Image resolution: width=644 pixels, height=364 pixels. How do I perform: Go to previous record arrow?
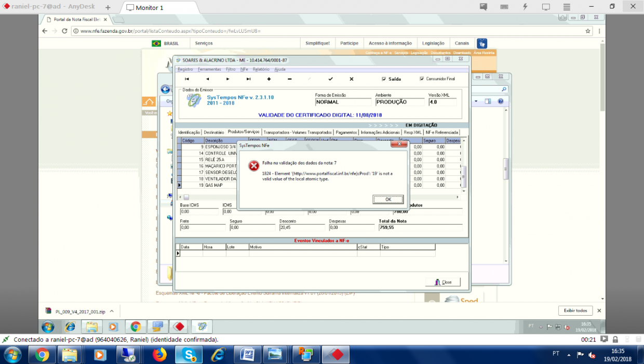[207, 79]
